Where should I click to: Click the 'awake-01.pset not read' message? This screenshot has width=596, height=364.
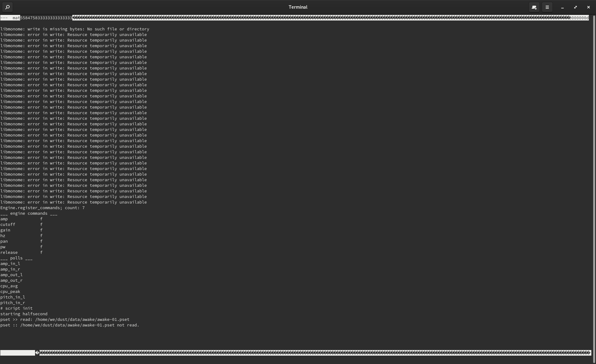pos(70,325)
